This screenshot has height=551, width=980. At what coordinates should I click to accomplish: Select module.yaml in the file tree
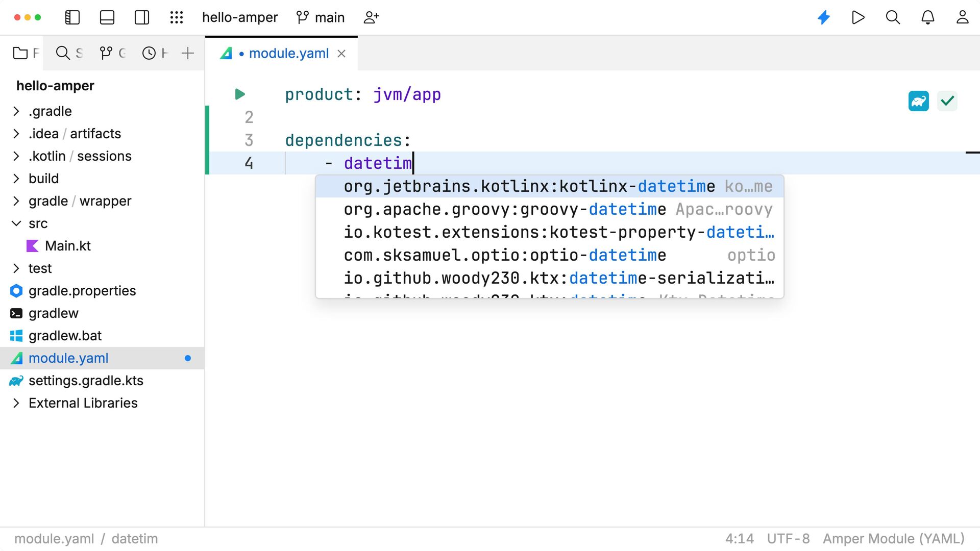102,358
